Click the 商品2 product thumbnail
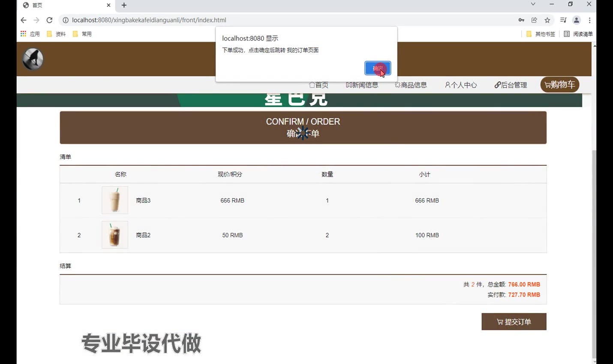The height and width of the screenshot is (364, 613). tap(115, 235)
